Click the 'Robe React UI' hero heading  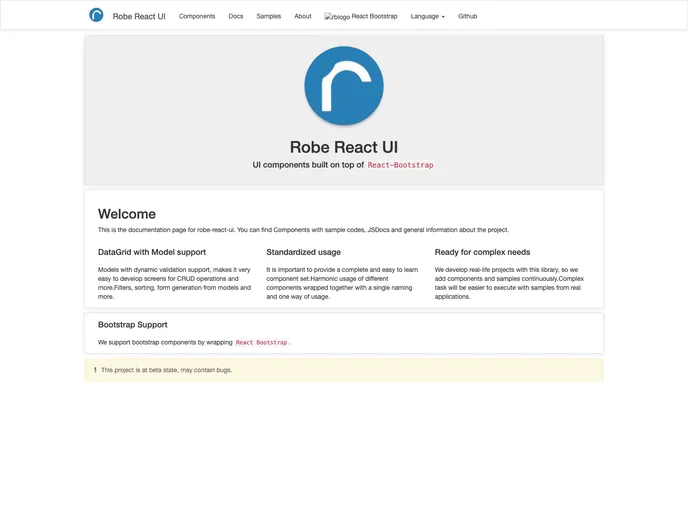(x=344, y=147)
